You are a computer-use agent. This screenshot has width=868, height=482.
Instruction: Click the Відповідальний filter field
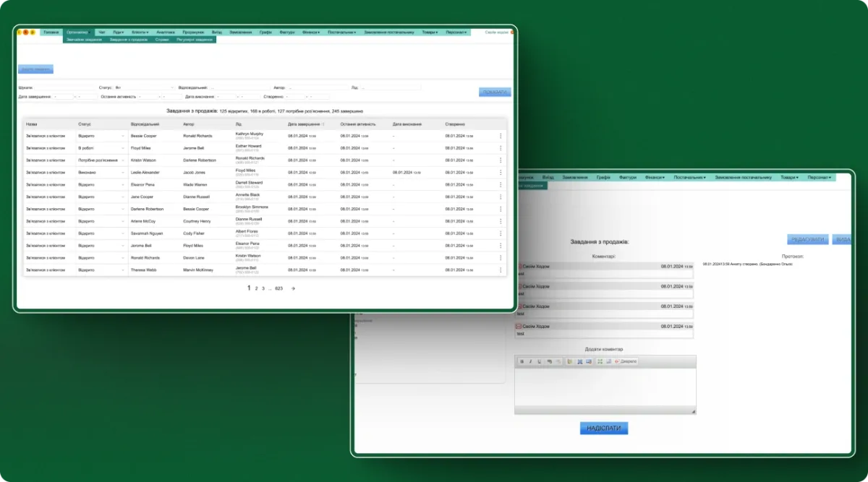click(239, 87)
